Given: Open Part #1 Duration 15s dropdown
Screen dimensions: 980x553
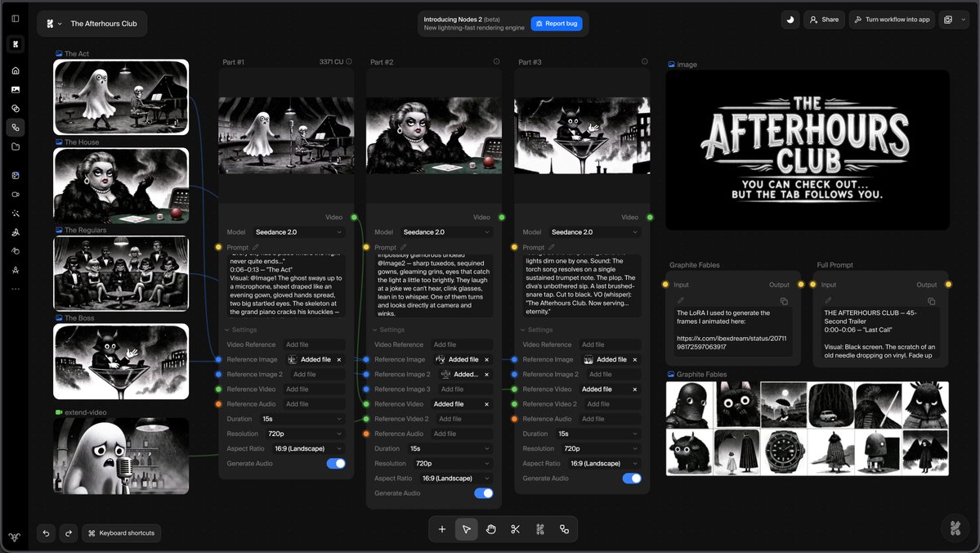Looking at the screenshot, I should click(x=302, y=419).
